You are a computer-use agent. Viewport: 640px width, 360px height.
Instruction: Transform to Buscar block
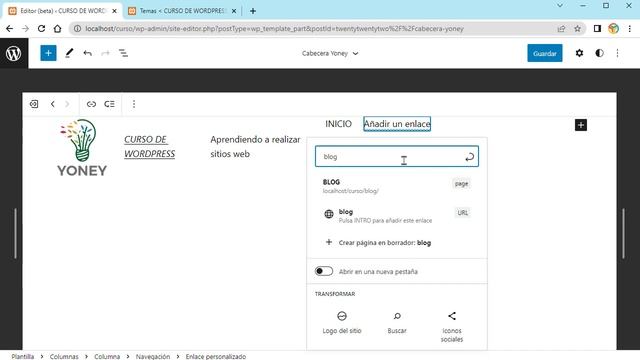tap(397, 323)
